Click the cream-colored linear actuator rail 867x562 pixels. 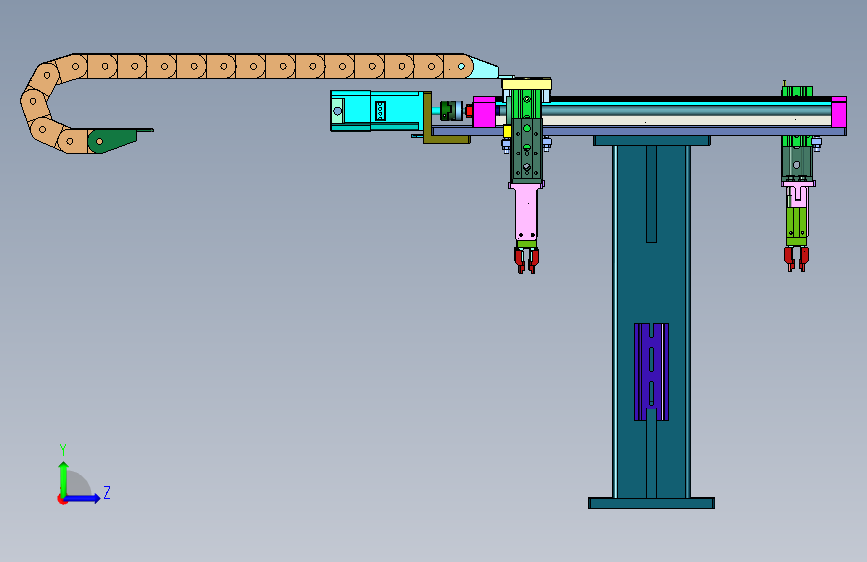(x=686, y=121)
